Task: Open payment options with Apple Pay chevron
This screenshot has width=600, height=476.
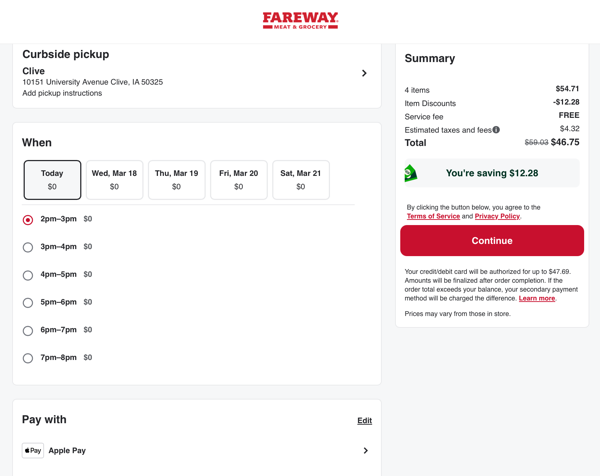Action: 365,451
